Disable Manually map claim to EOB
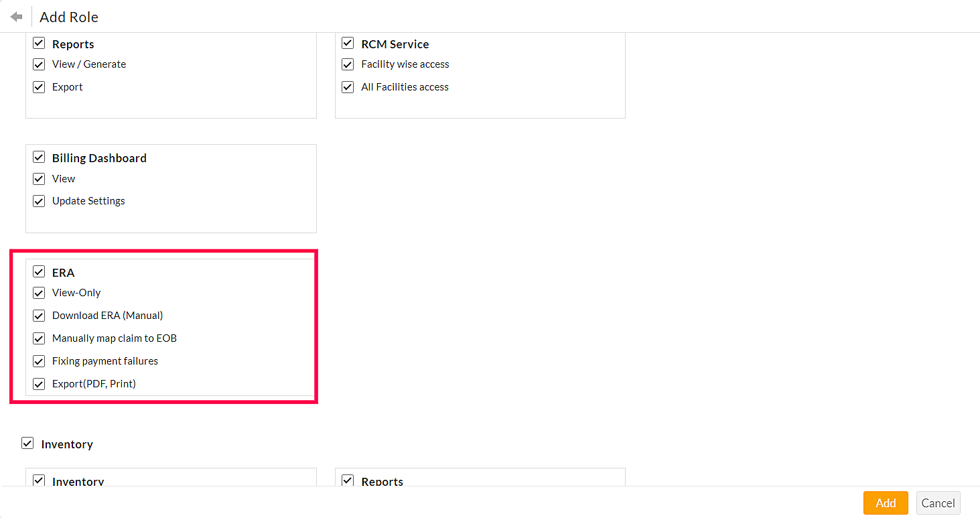 point(39,338)
